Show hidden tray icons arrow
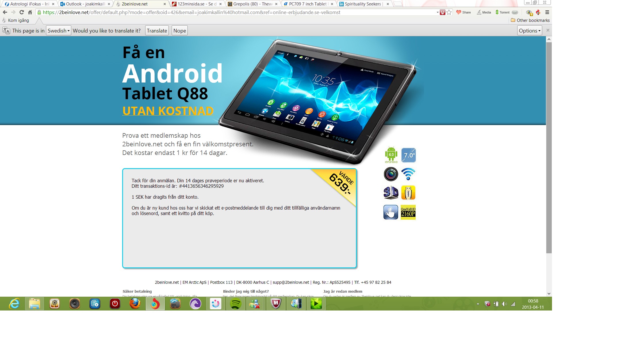644x345 pixels. (x=478, y=304)
